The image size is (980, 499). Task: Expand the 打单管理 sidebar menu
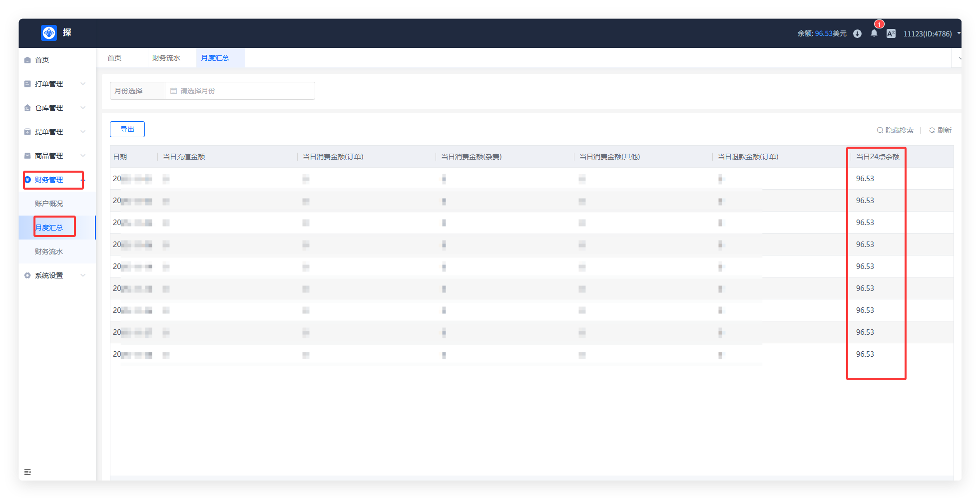click(x=55, y=84)
